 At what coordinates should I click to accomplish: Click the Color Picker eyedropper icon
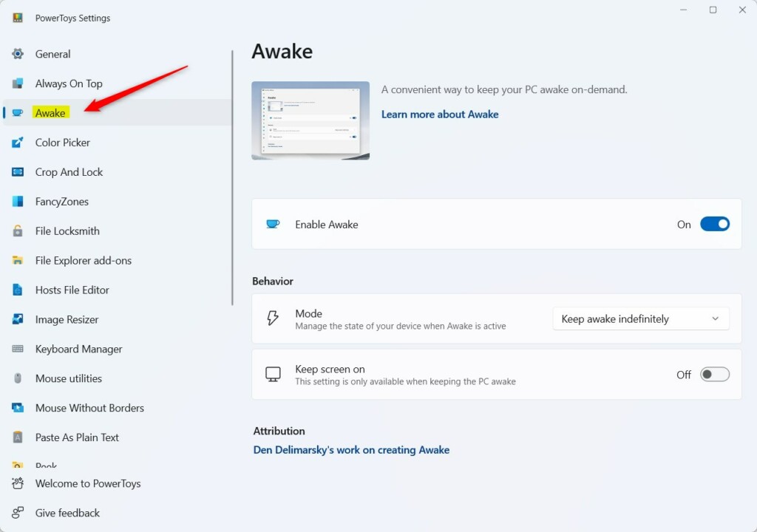[18, 142]
